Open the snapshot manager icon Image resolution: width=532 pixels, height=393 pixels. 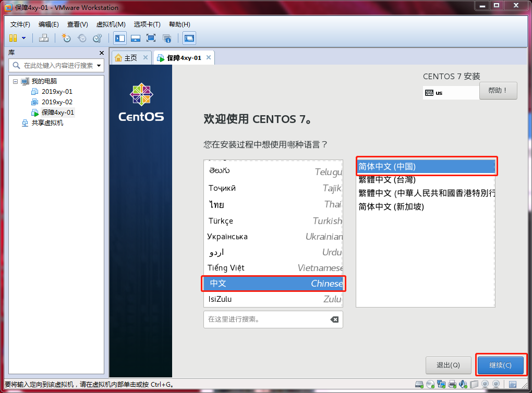pos(98,38)
